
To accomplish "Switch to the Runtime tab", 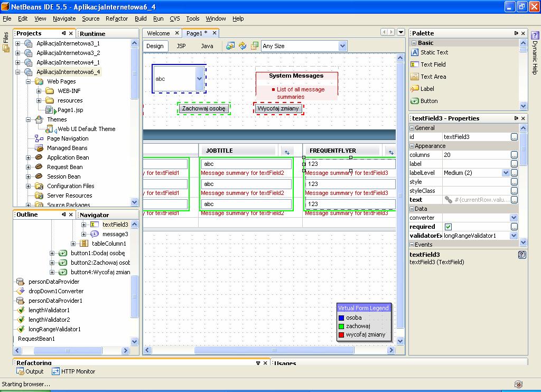I will 92,33.
